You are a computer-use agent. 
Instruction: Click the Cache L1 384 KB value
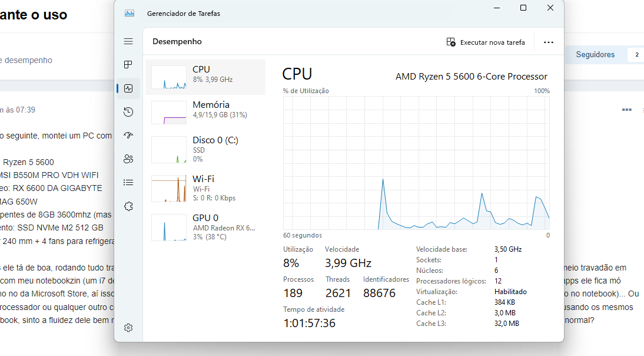point(504,302)
